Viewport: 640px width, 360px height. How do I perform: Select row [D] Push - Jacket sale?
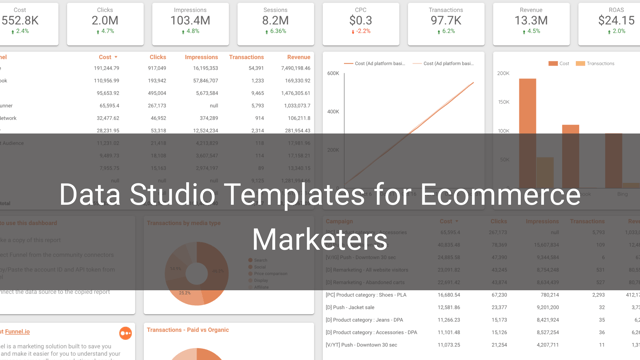[482, 307]
